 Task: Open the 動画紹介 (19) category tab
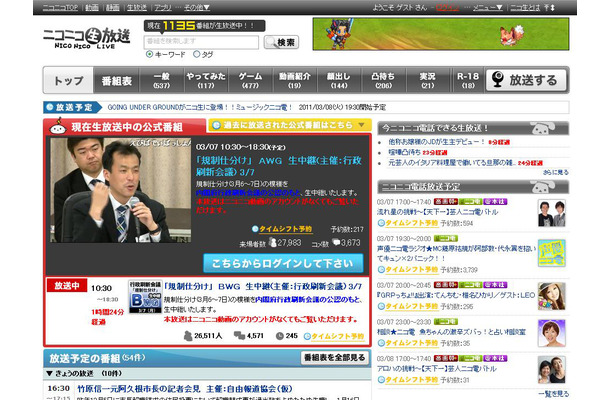294,81
